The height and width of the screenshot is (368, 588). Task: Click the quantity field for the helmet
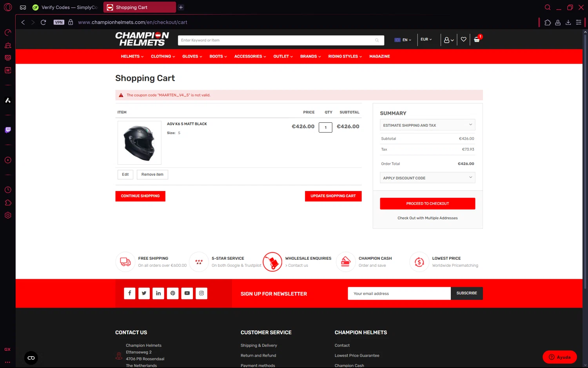pos(325,128)
